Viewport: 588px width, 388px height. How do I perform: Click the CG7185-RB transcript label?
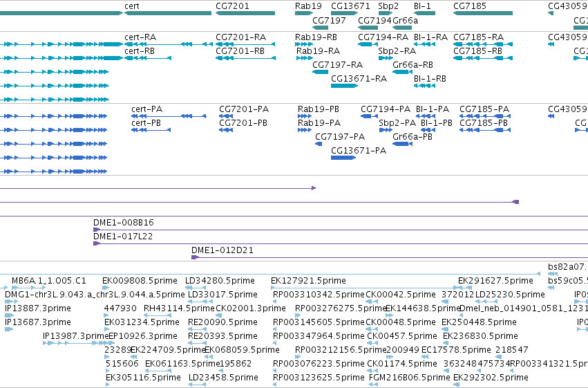pos(477,51)
